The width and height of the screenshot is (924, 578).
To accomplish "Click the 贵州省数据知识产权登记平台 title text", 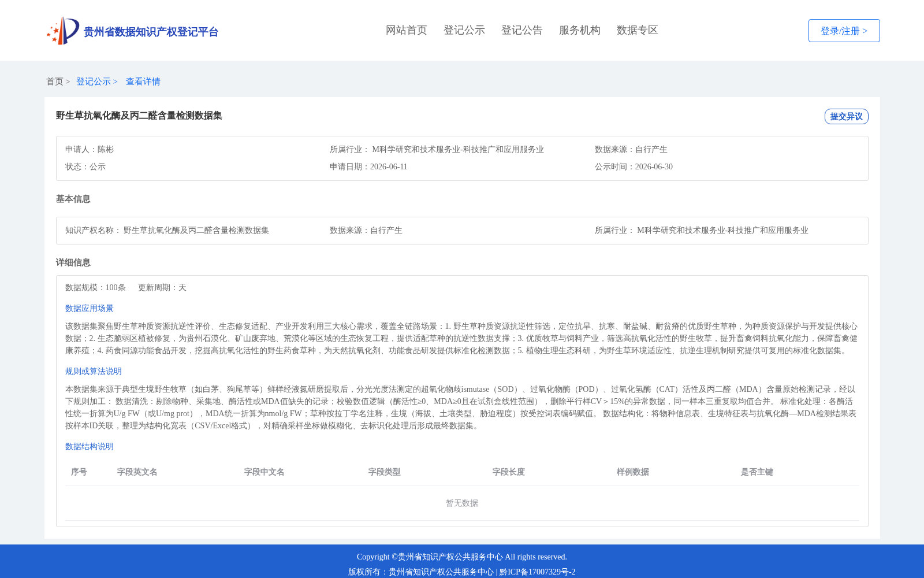I will pos(151,32).
